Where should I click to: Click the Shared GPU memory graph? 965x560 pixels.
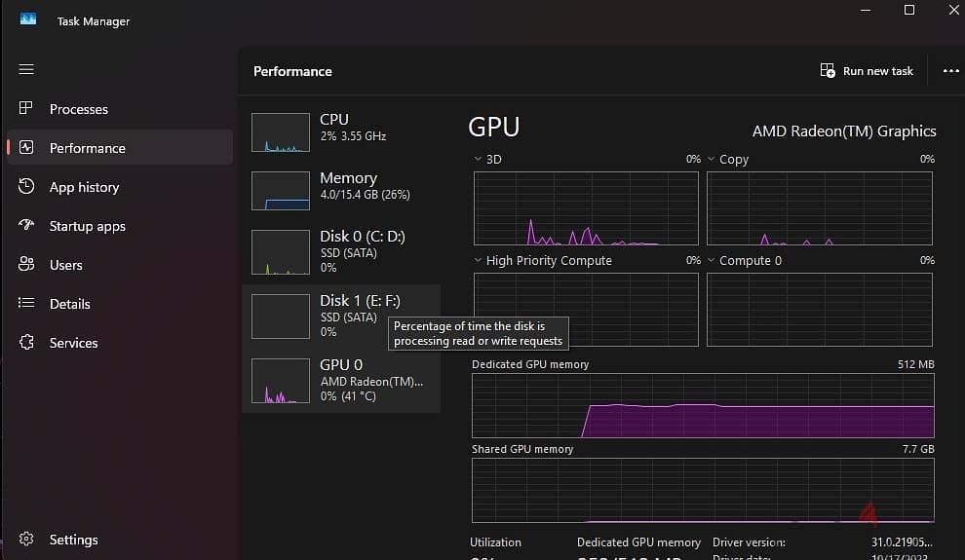(703, 491)
